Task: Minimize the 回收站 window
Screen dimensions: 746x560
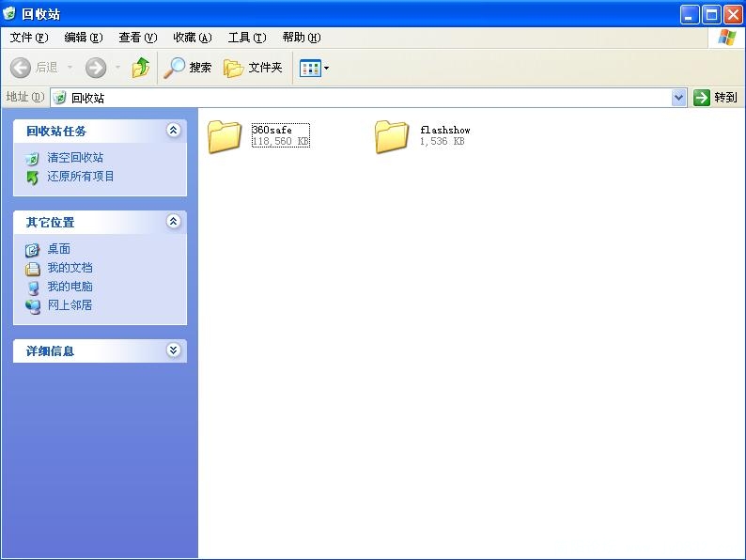Action: click(x=690, y=14)
